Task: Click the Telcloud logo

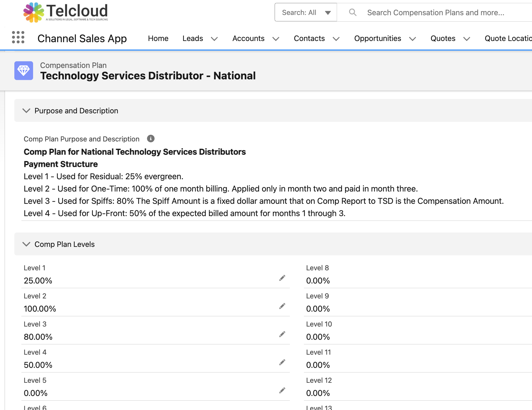Action: coord(66,13)
